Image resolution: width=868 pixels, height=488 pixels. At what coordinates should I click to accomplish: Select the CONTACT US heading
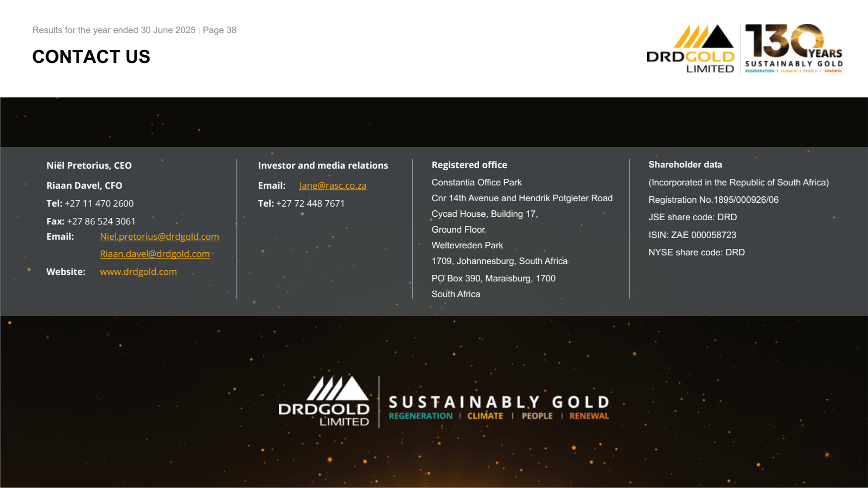click(x=91, y=56)
